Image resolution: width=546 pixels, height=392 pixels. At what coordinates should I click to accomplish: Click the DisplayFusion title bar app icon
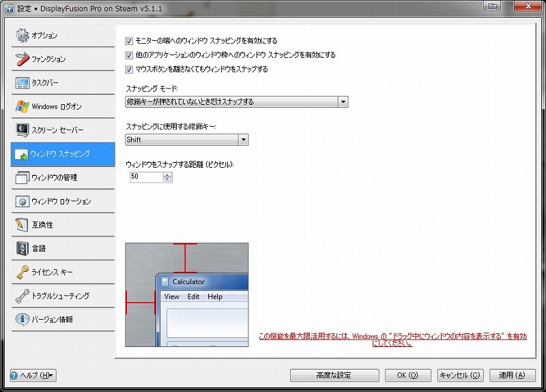(10, 9)
